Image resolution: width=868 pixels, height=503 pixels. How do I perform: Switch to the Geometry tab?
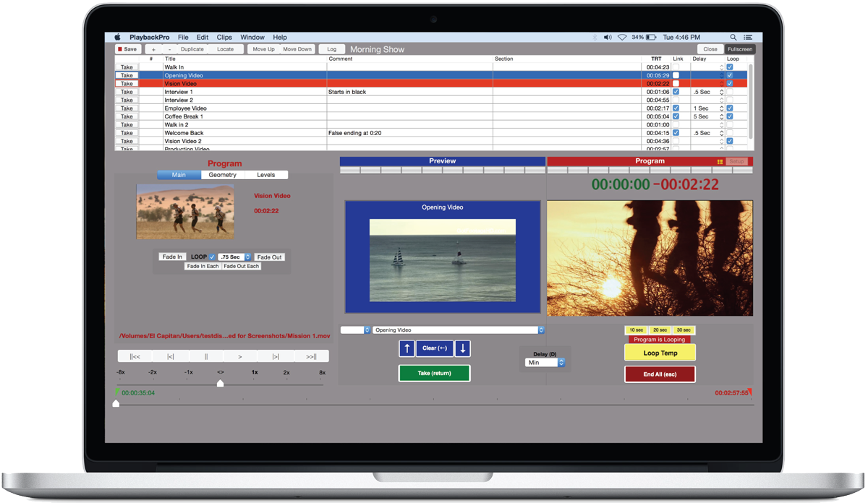(x=223, y=175)
